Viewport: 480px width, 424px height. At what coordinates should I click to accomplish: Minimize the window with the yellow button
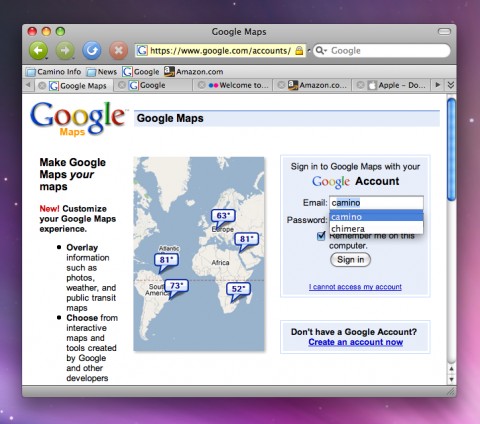(46, 32)
